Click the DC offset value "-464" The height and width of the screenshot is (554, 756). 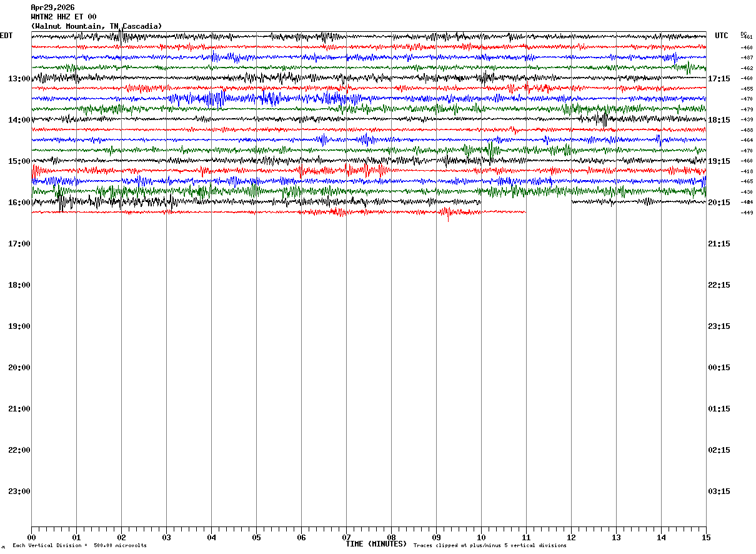pyautogui.click(x=747, y=140)
